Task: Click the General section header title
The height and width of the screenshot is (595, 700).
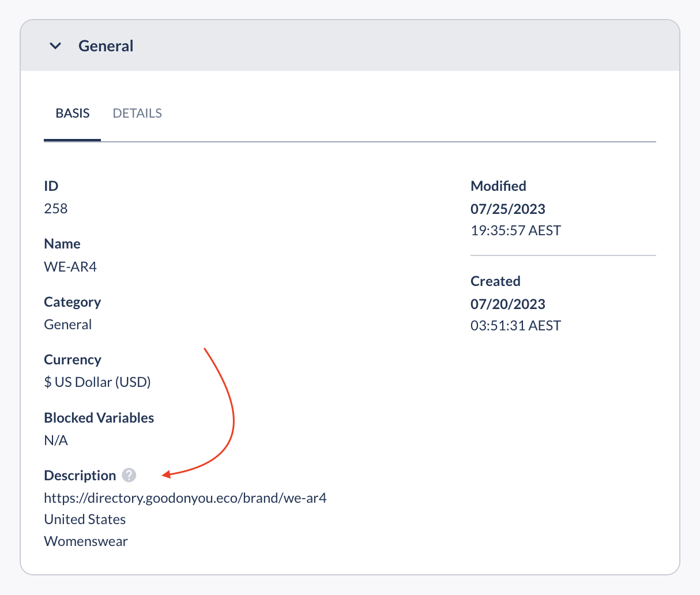Action: point(106,46)
